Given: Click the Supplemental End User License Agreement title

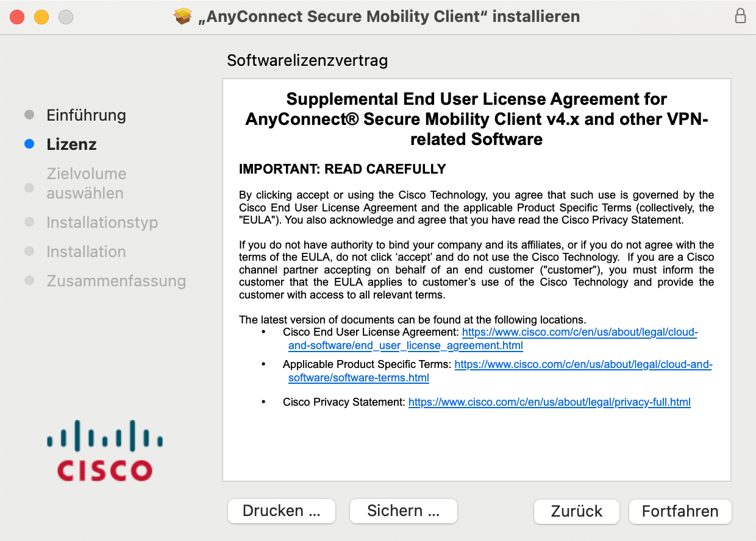Looking at the screenshot, I should tap(476, 119).
